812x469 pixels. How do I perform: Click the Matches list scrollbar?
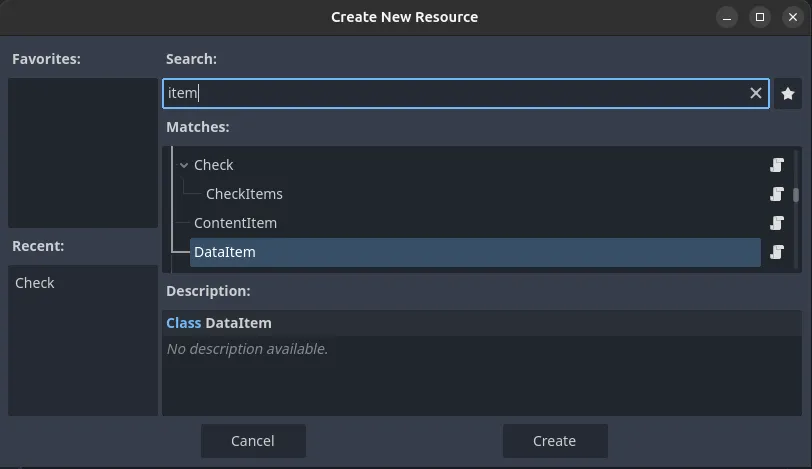coord(796,195)
